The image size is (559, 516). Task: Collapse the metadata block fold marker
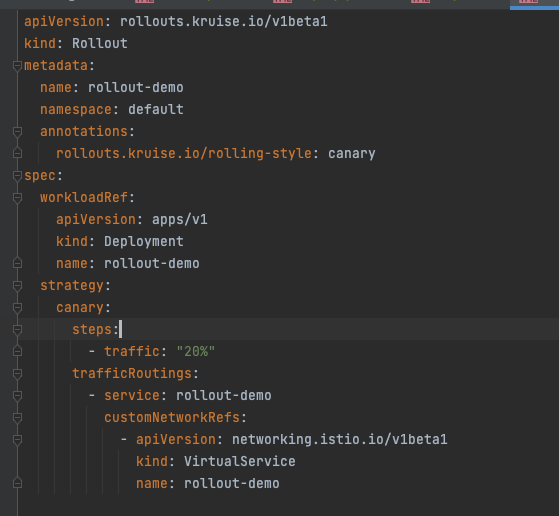click(17, 66)
